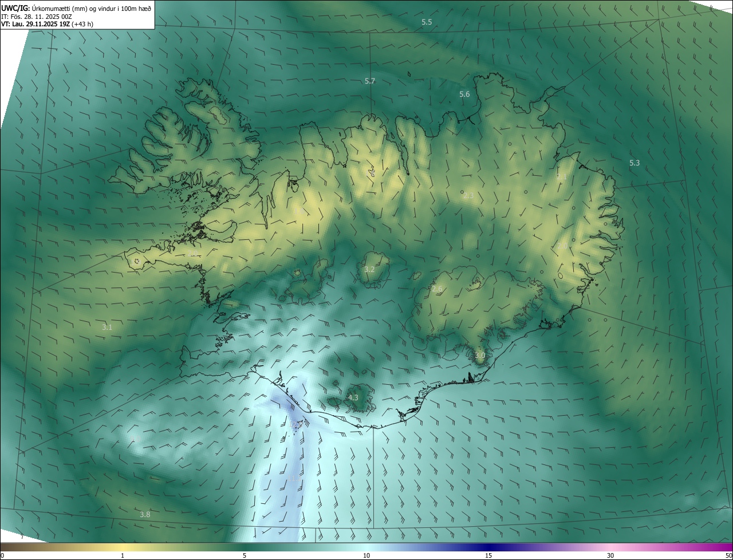Image resolution: width=733 pixels, height=560 pixels.
Task: Click the IT: Fös. 28. 11. 2025 00Z line
Action: (x=36, y=17)
